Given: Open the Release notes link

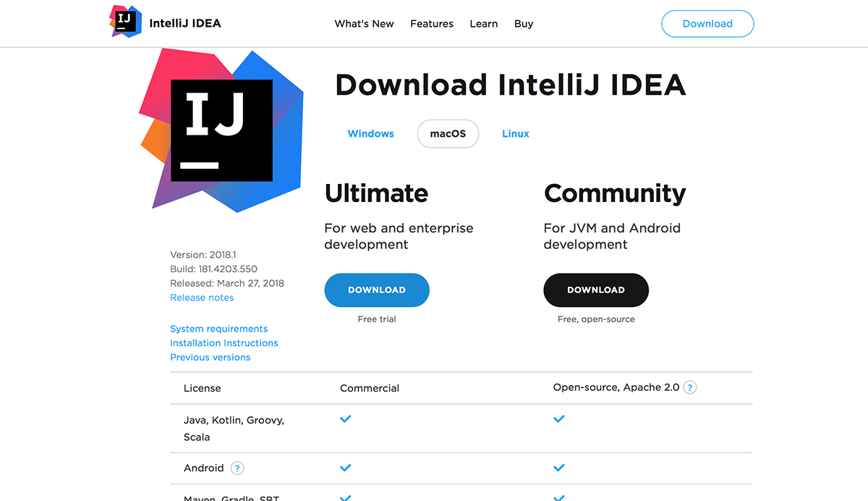Looking at the screenshot, I should [x=201, y=297].
